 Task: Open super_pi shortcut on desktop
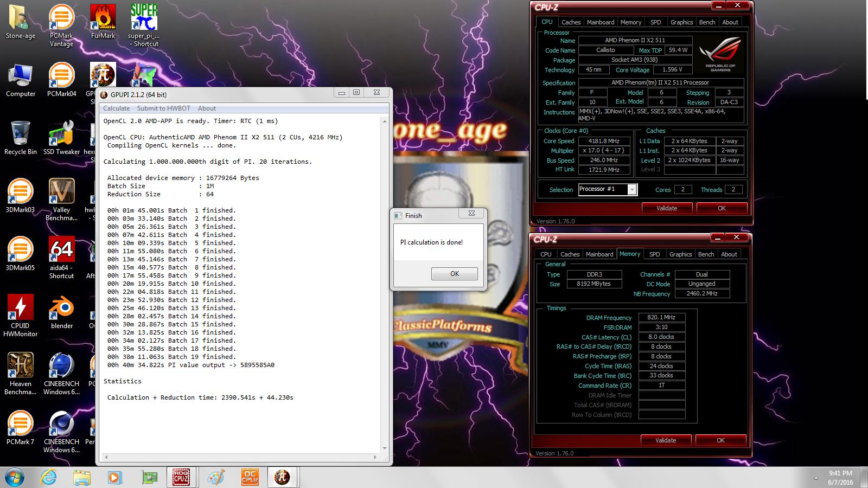pos(144,25)
